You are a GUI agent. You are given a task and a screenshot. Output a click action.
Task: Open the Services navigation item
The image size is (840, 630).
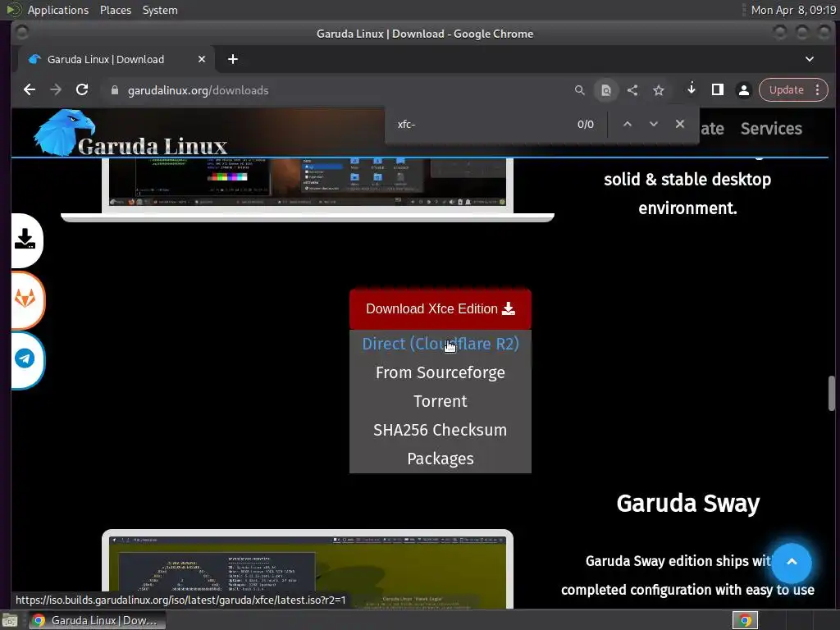(x=771, y=129)
